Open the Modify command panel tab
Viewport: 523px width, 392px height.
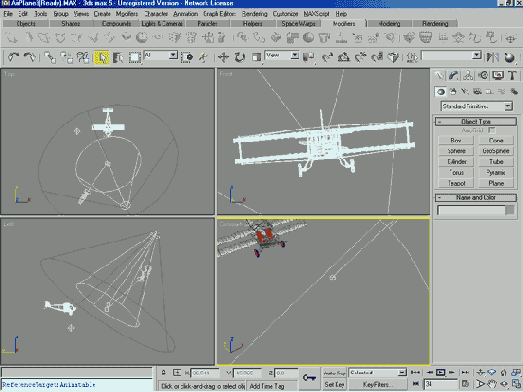pos(453,75)
